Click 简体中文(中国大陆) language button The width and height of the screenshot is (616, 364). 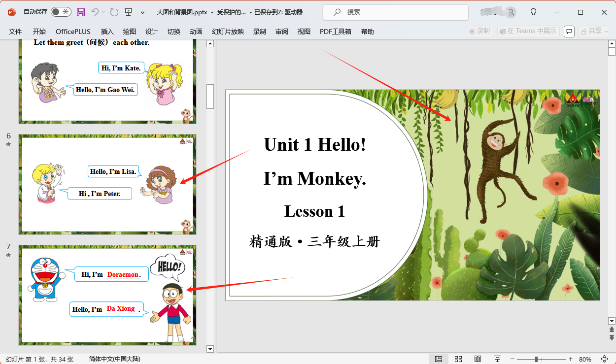(114, 359)
